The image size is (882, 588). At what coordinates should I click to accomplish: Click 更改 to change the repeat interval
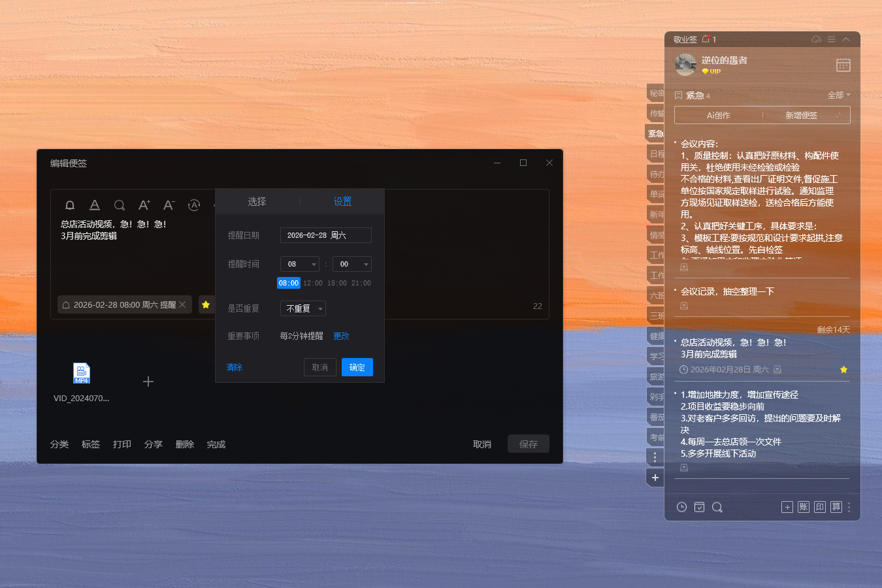pos(341,335)
